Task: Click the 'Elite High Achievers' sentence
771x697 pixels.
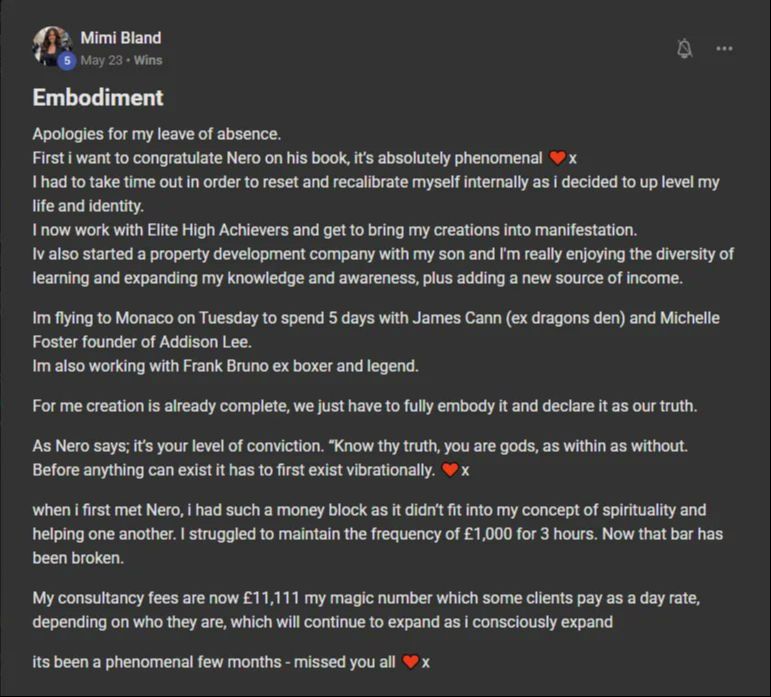Action: pyautogui.click(x=335, y=230)
